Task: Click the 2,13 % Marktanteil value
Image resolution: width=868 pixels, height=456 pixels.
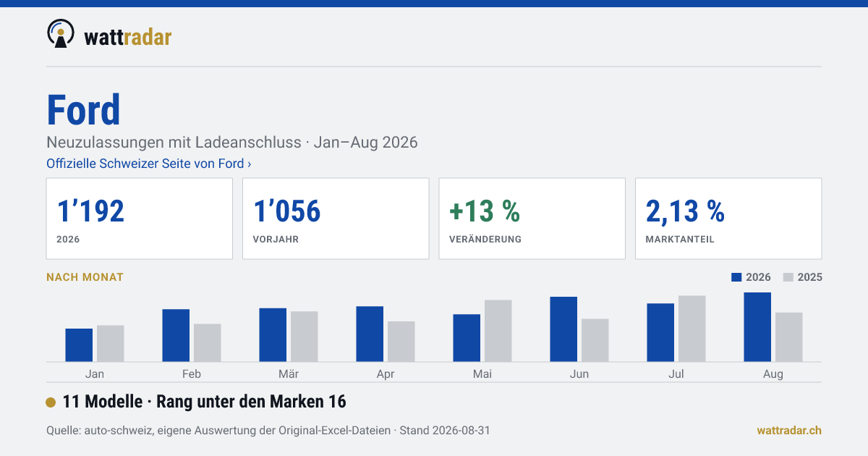Action: pyautogui.click(x=685, y=211)
